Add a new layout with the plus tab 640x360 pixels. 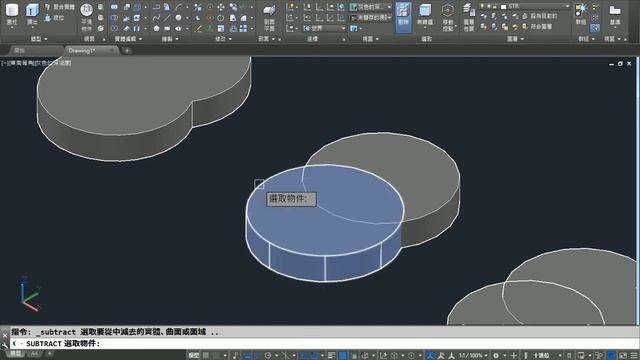pyautogui.click(x=49, y=354)
